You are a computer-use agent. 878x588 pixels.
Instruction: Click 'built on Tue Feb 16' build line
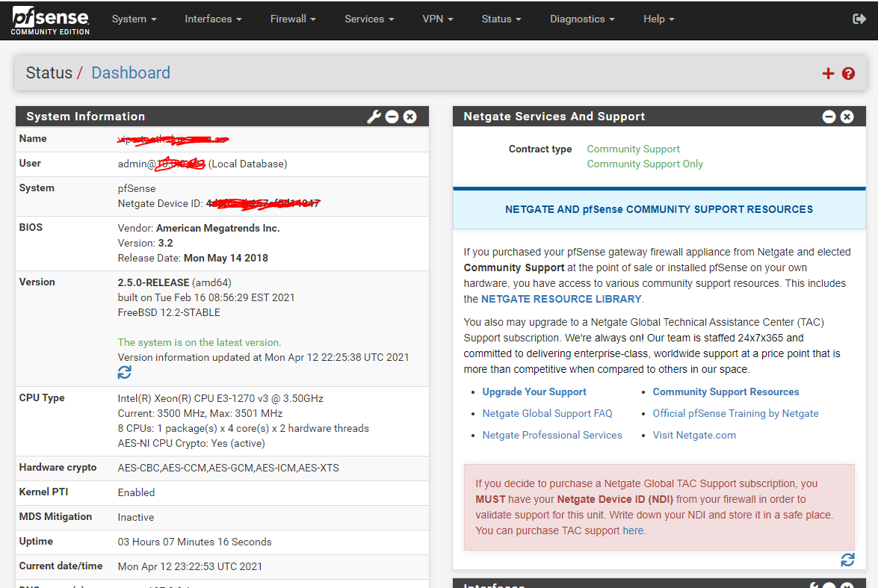206,297
